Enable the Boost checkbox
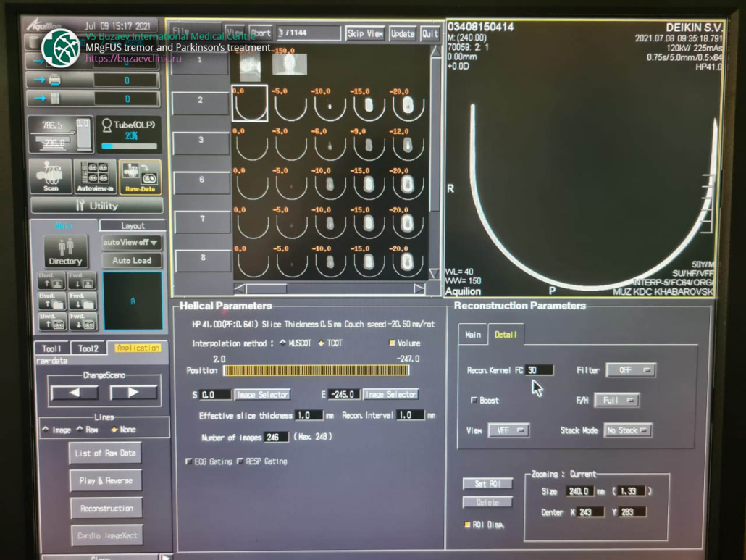Screen dimensions: 746x560 474,401
